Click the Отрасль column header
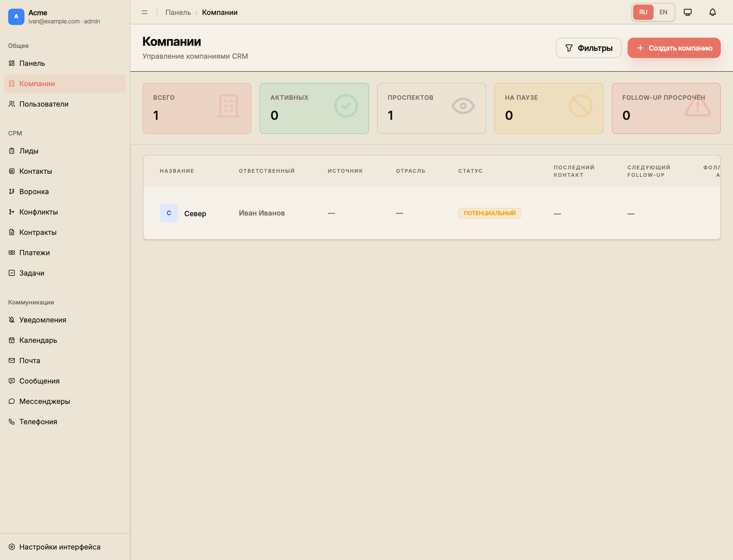Viewport: 733px width, 560px height. [410, 171]
